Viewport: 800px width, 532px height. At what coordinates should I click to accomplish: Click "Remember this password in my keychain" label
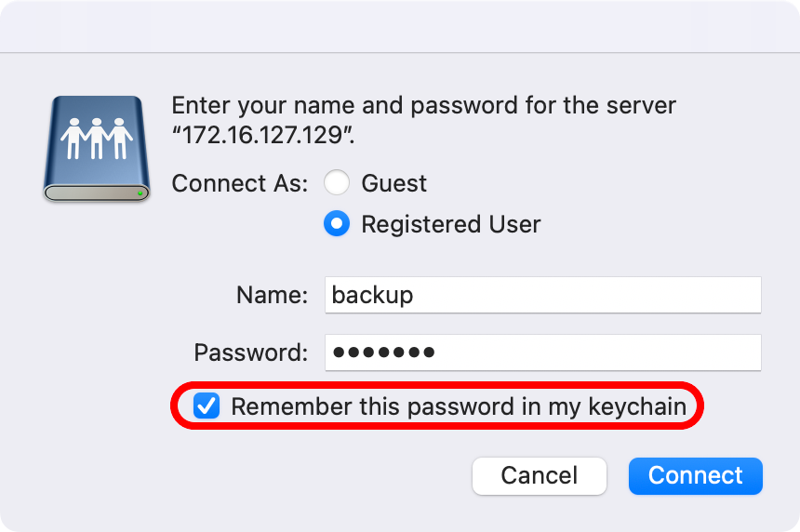(458, 406)
